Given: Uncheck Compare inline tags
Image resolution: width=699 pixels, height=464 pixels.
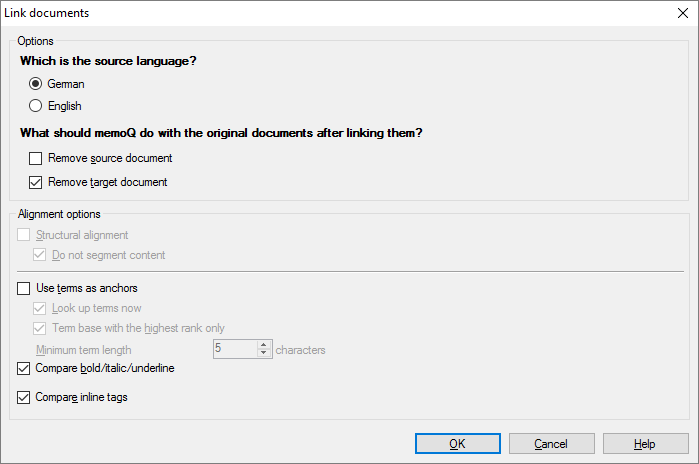Looking at the screenshot, I should coord(24,397).
